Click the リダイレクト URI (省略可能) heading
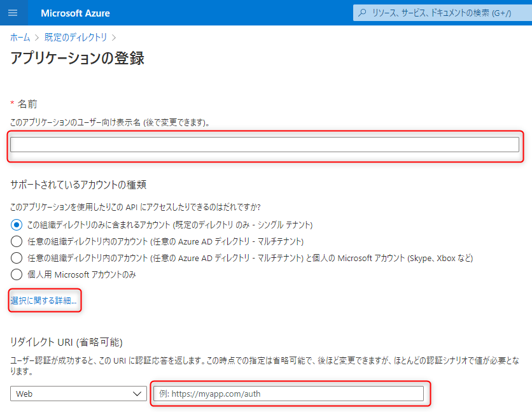Screen dimensions: 532x412 click(x=66, y=342)
